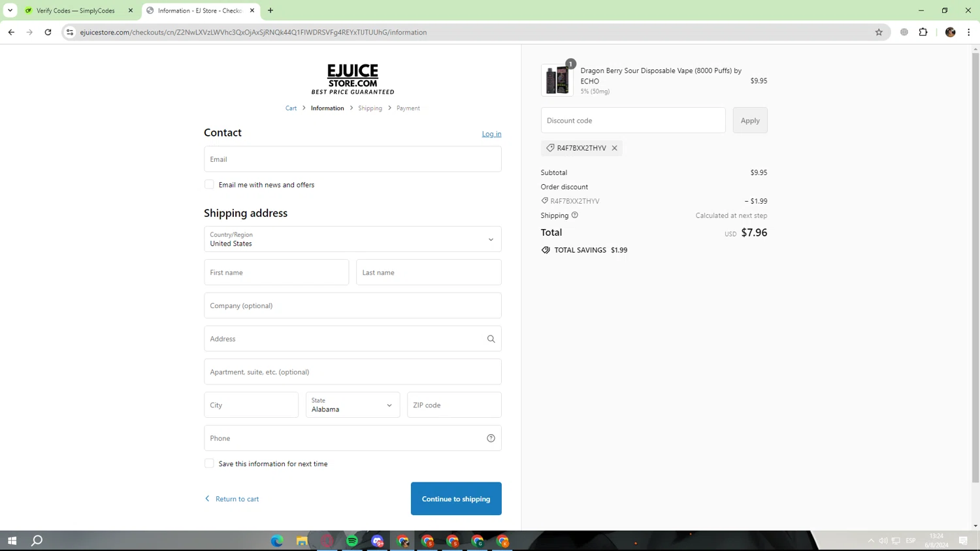Switch to the Verify Codes — SimplyCodes tab
This screenshot has width=980, height=551.
click(75, 10)
